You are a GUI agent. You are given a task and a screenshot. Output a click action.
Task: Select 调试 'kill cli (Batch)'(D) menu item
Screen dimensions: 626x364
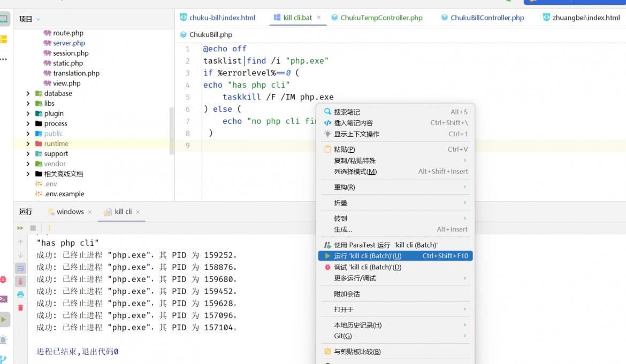tap(395, 267)
